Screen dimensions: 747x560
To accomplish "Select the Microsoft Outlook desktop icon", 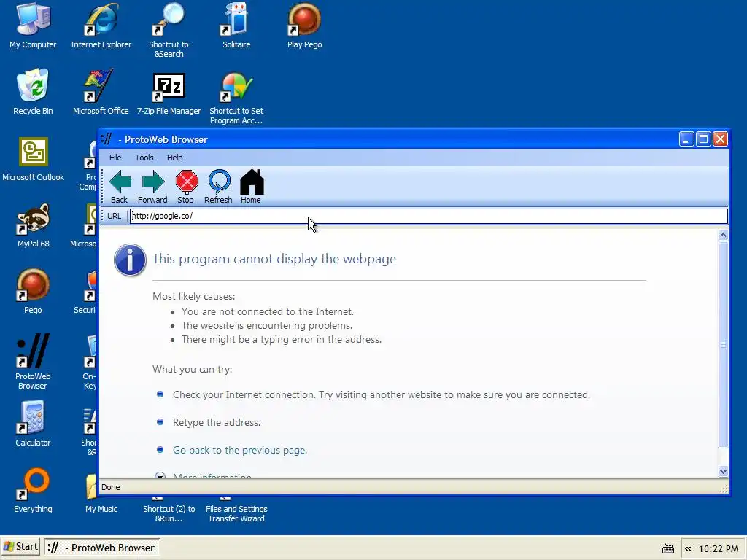I will 33,158.
